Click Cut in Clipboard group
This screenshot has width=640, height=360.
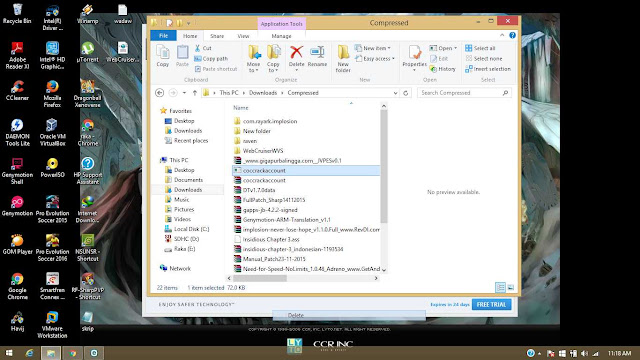(203, 48)
